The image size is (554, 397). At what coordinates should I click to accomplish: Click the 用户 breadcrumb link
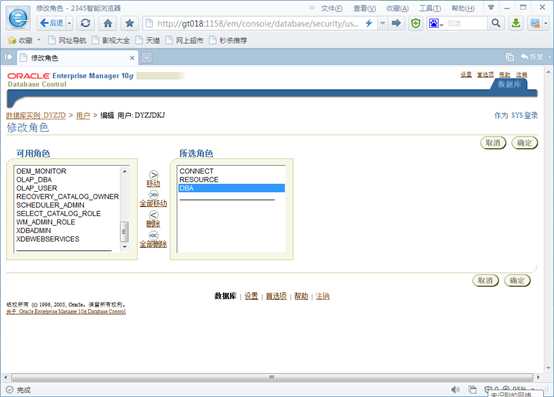(83, 115)
